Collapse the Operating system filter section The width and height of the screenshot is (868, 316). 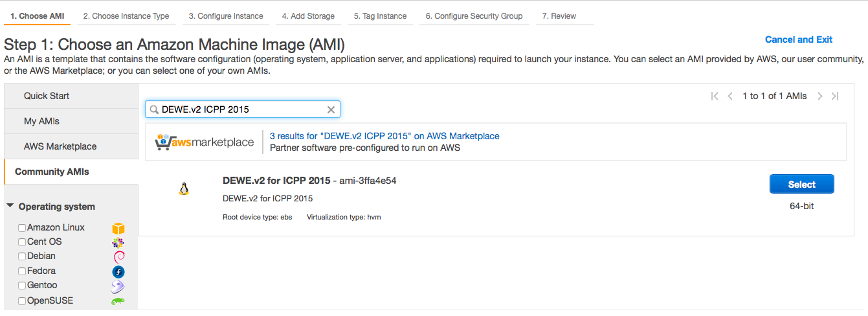(10, 206)
